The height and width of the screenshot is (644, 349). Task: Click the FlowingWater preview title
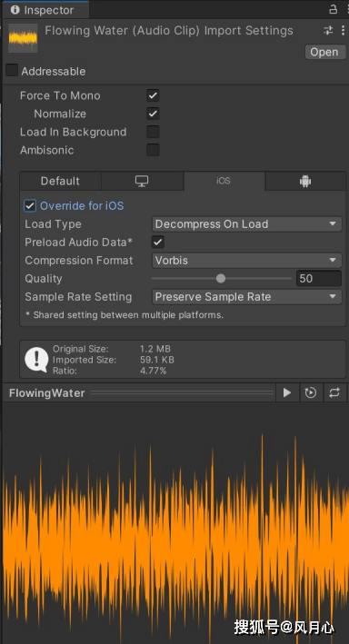[x=47, y=393]
